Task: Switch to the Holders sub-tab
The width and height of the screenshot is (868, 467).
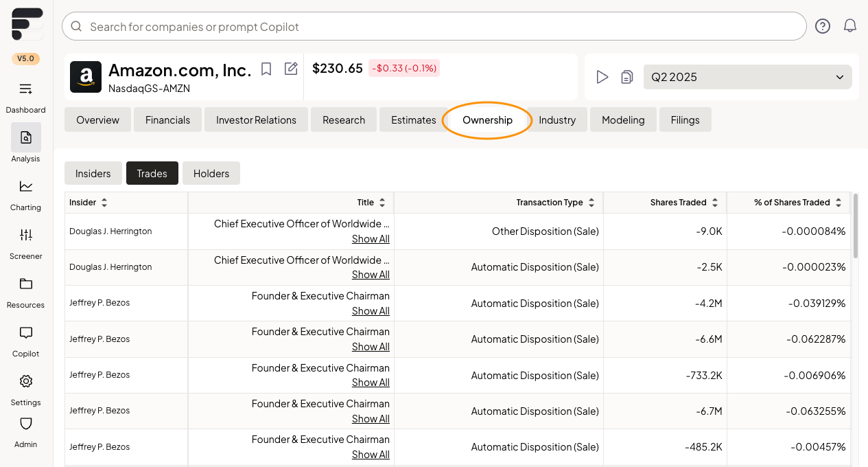Action: 211,173
